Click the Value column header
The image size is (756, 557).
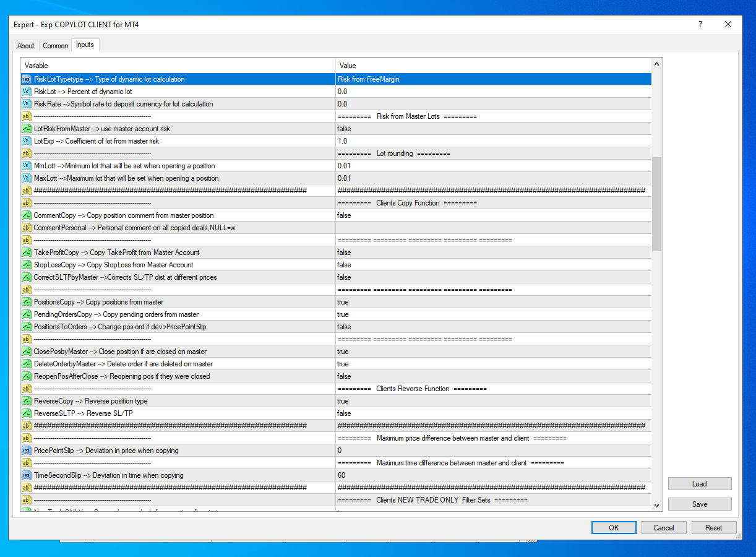494,66
